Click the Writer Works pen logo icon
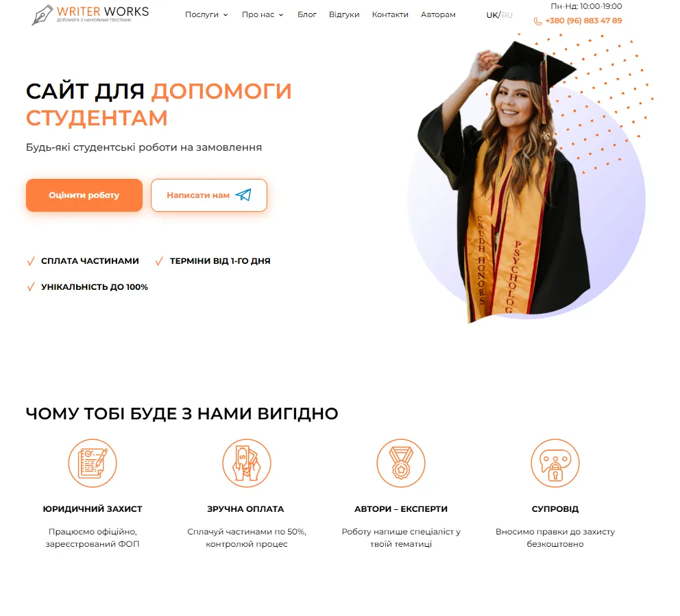Viewport: 680px width, 616px height. (x=42, y=15)
